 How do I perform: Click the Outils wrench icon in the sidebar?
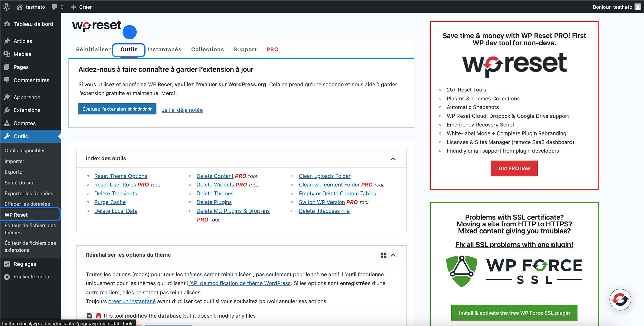click(7, 136)
